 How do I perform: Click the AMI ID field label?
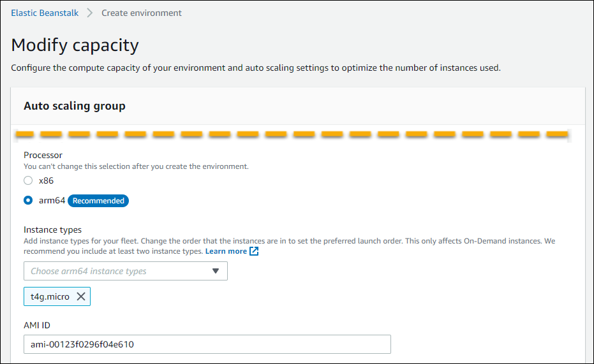click(x=36, y=325)
